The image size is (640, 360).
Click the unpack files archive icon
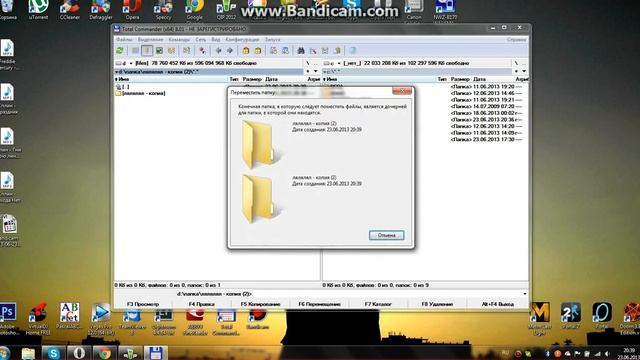[258, 51]
